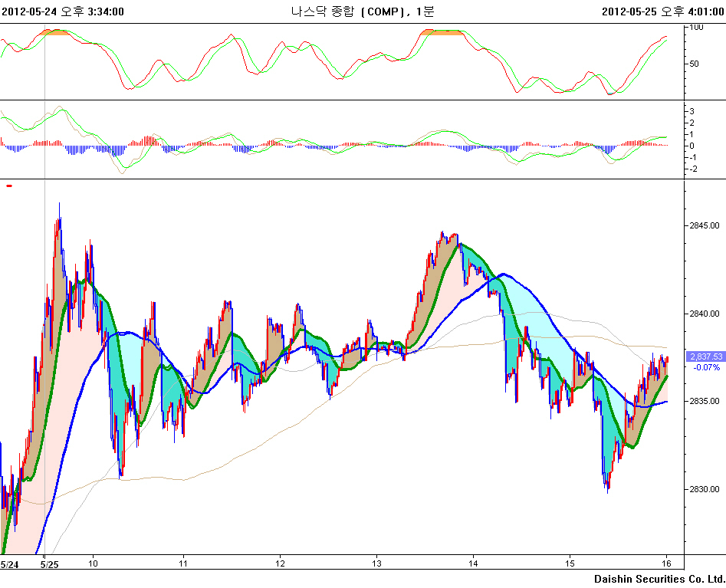Click the Daishin Securities Co. Ltd. text
726x588 pixels.
(x=659, y=579)
